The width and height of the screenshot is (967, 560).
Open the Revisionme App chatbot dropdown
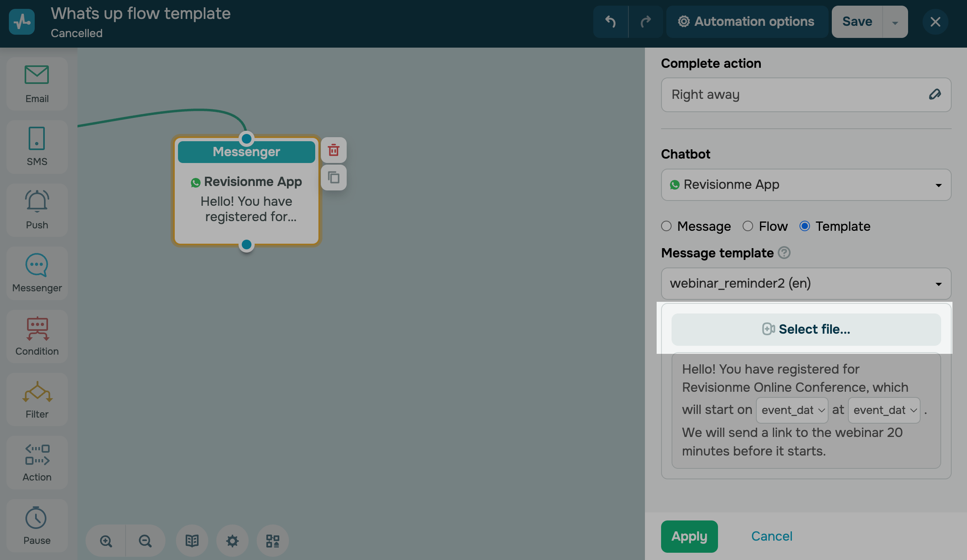click(x=806, y=185)
